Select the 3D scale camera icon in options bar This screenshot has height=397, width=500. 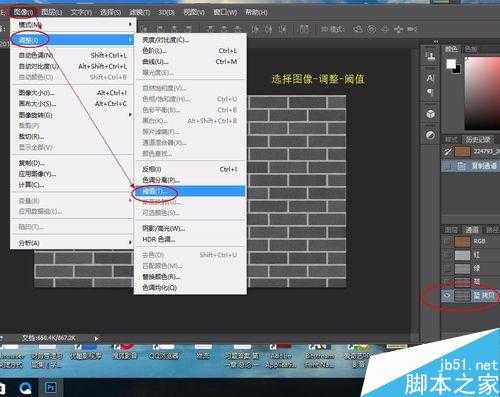pyautogui.click(x=412, y=29)
